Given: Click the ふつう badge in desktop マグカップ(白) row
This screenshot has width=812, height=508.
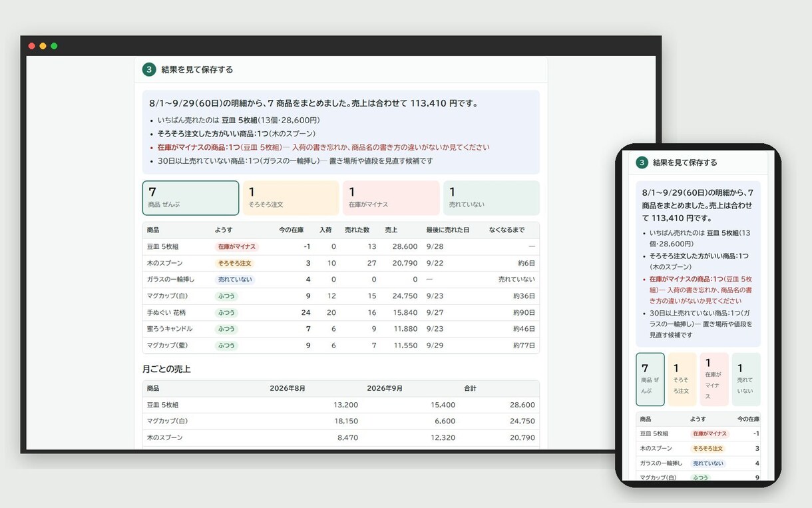Looking at the screenshot, I should (x=226, y=296).
